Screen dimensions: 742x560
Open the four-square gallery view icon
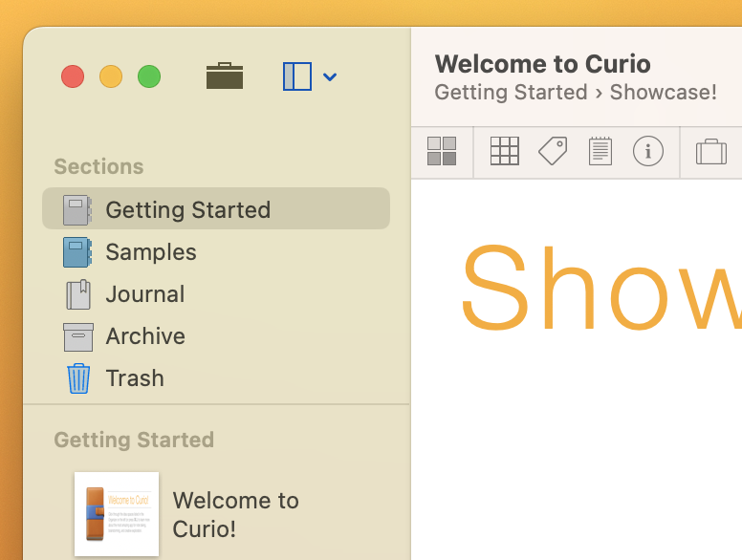[x=442, y=151]
